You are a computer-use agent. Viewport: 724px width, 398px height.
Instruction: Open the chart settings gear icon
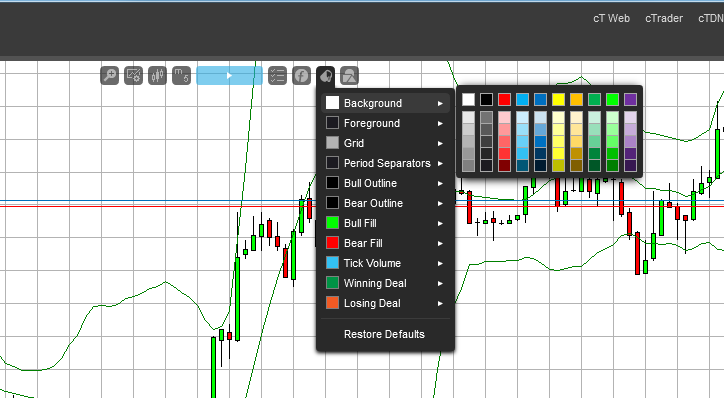pyautogui.click(x=133, y=76)
